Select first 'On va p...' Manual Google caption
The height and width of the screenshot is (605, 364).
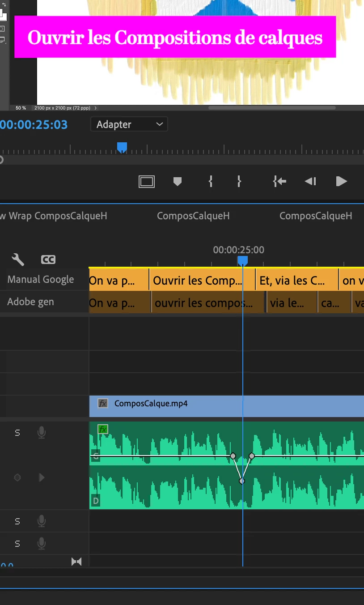point(119,281)
